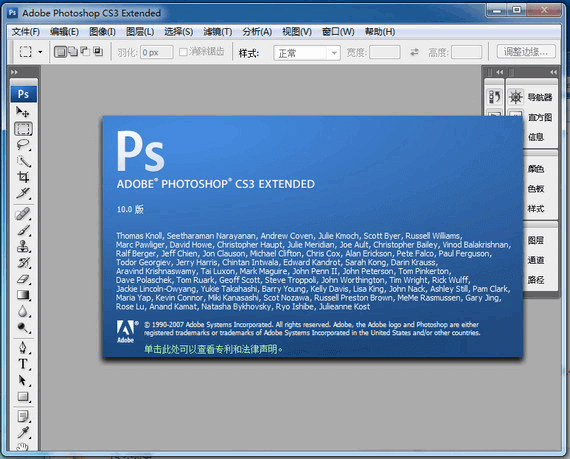Dismiss splash by clicking Ps logo
570x459 pixels.
click(140, 151)
